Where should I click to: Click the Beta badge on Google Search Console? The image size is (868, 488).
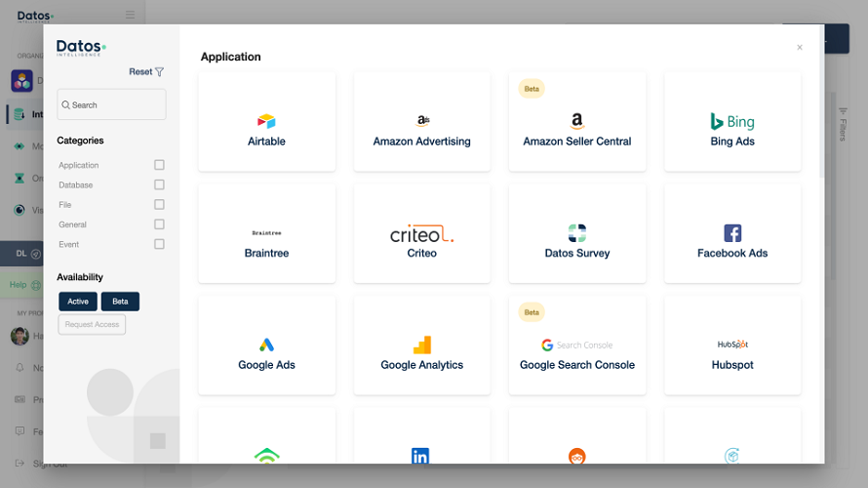(x=532, y=312)
